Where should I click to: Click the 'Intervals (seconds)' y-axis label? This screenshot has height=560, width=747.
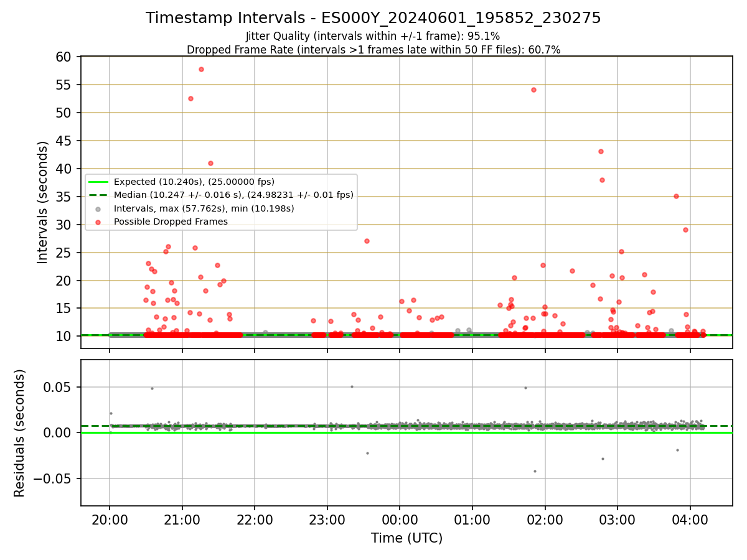tap(42, 202)
